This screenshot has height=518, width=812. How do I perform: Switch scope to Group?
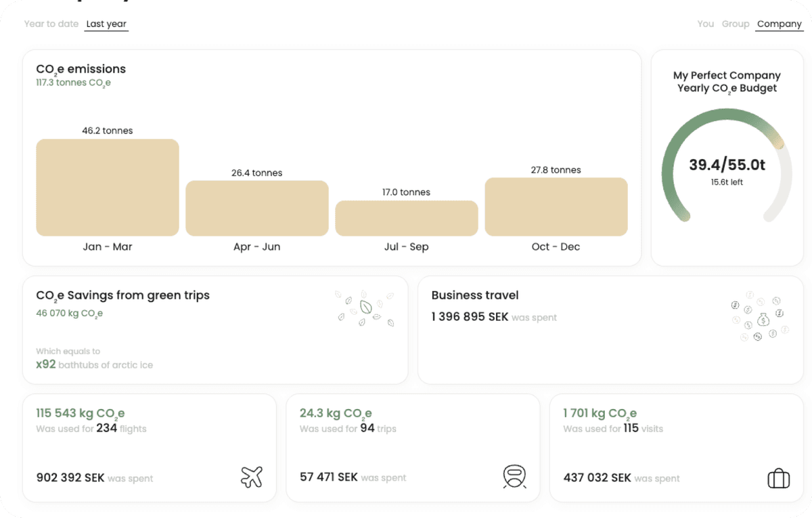(735, 24)
